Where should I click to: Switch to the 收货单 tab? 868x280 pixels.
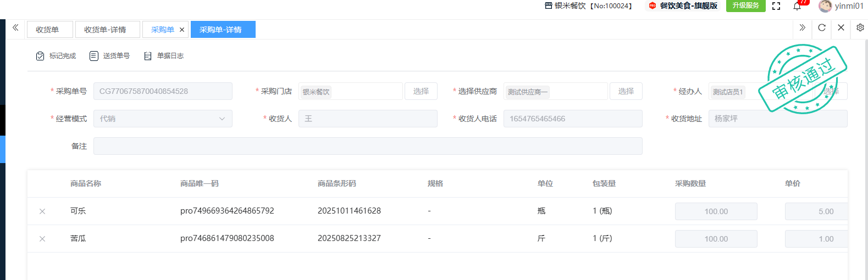pos(47,30)
